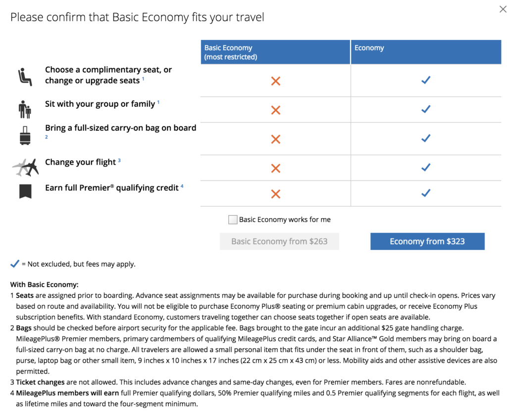The width and height of the screenshot is (507, 420).
Task: Open footnote 1 next to upgrade seats
Action: [x=144, y=79]
